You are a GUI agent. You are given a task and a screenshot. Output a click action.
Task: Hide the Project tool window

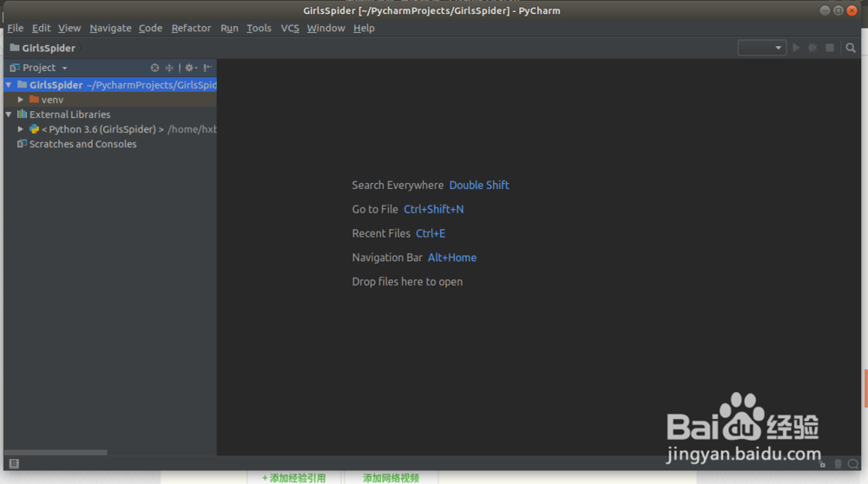[x=207, y=68]
